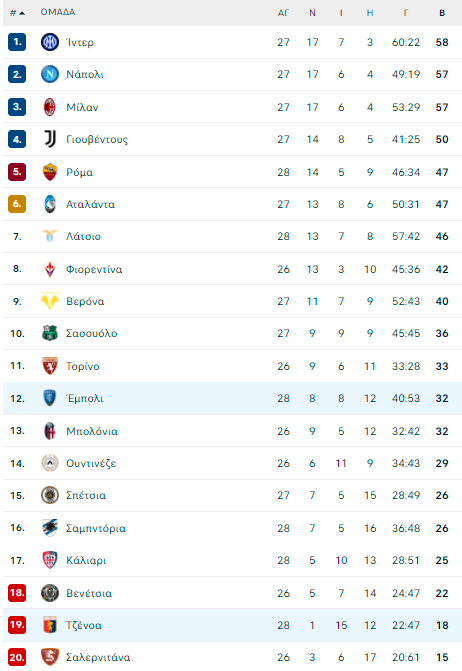Image resolution: width=462 pixels, height=671 pixels.
Task: Click the blue 1. position badge
Action: [17, 42]
